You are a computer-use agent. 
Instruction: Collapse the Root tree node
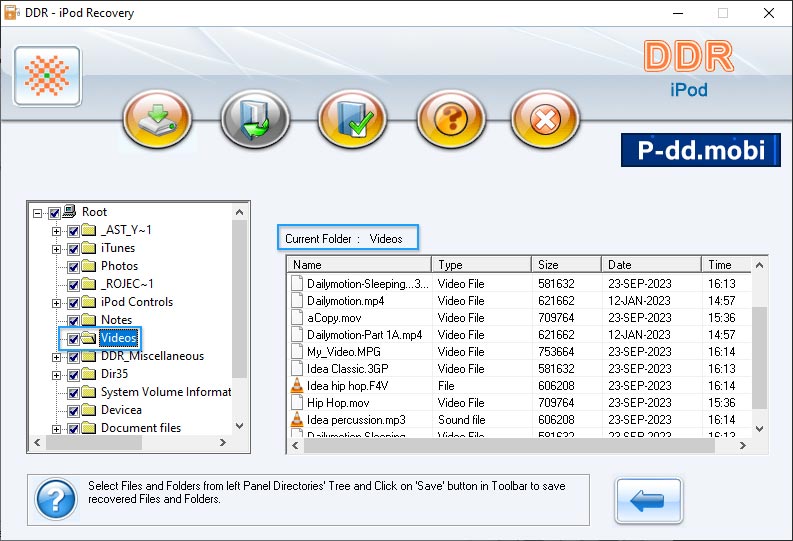point(37,213)
